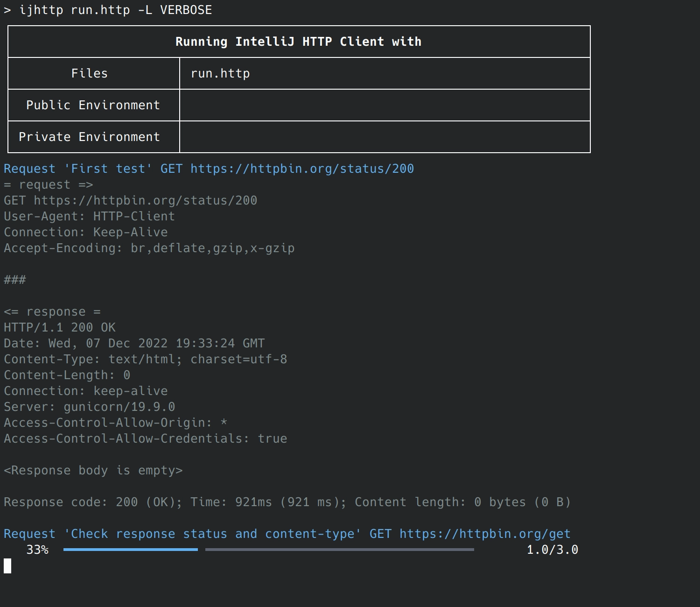Click the 'HTTP/1.1 200 OK' status line
The width and height of the screenshot is (700, 607).
(x=60, y=327)
